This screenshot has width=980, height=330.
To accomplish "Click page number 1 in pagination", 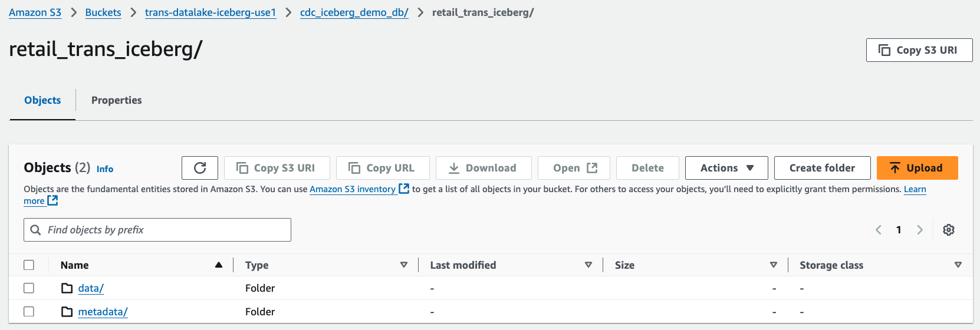I will click(899, 230).
